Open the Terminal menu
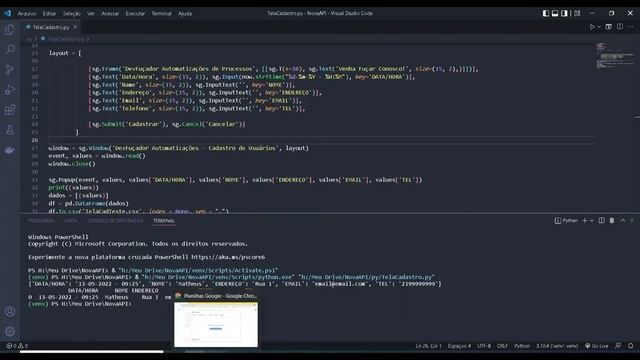 pyautogui.click(x=162, y=13)
